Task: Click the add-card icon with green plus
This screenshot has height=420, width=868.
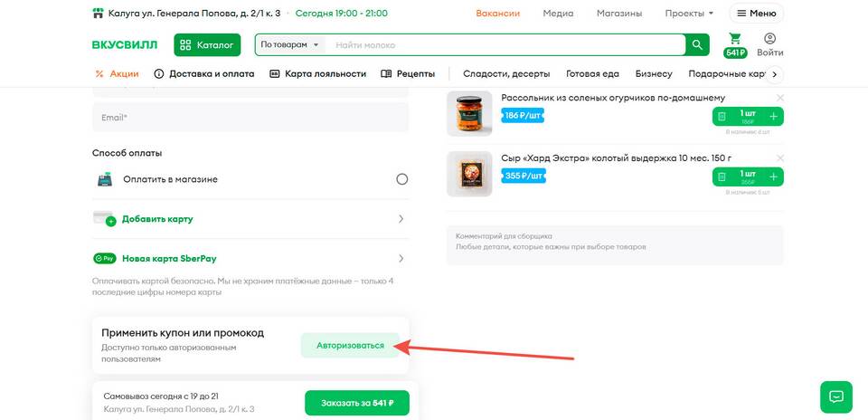Action: click(105, 219)
